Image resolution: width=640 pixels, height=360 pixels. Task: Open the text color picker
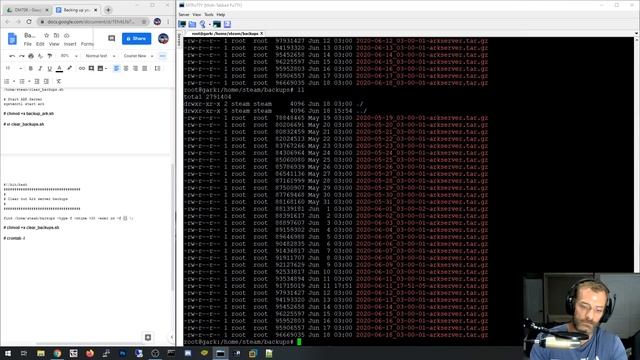point(59,69)
